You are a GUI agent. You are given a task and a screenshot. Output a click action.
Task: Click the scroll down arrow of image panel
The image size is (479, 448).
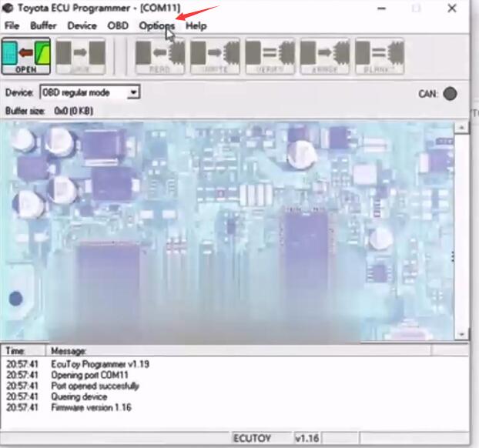pyautogui.click(x=461, y=334)
